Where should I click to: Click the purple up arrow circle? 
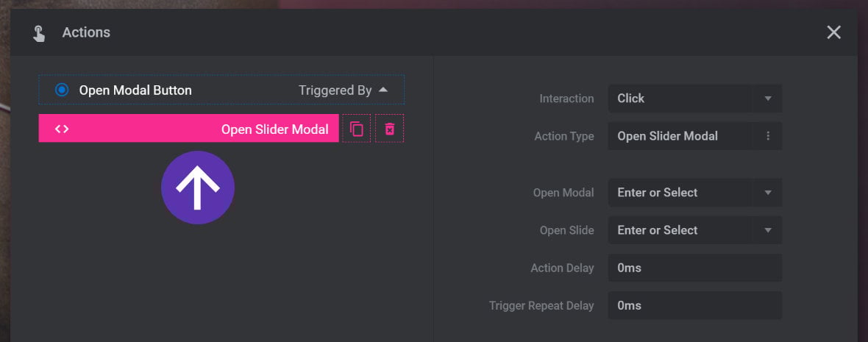tap(198, 188)
